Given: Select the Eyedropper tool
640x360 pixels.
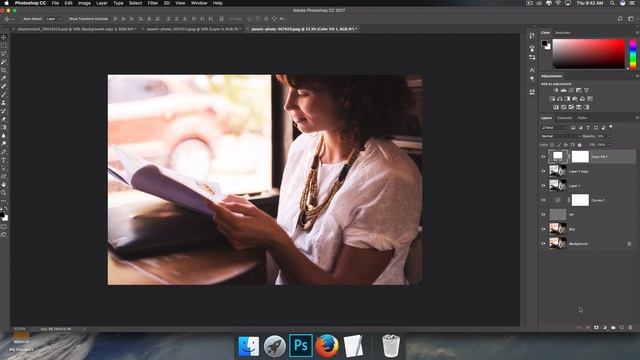Looking at the screenshot, I should [x=4, y=78].
